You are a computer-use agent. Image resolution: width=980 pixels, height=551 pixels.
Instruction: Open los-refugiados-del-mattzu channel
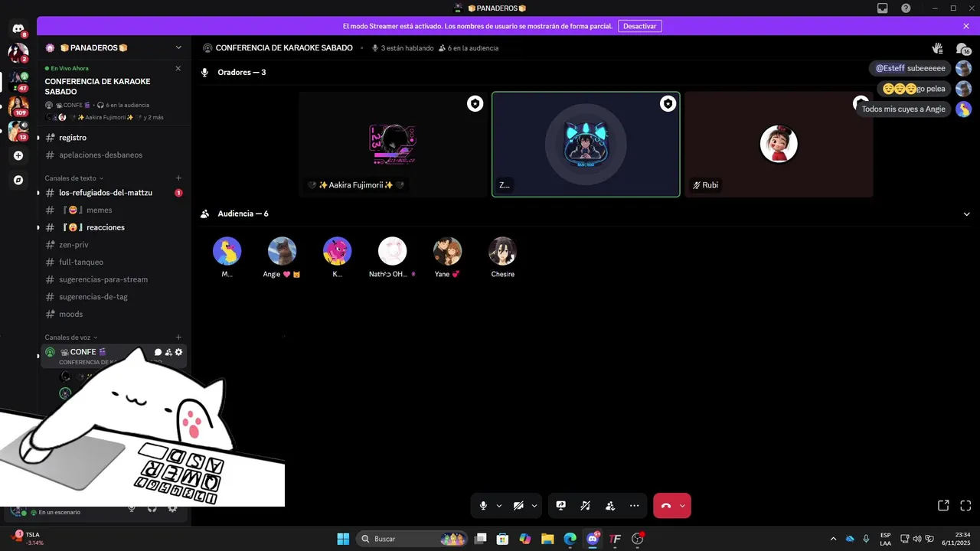(114, 193)
